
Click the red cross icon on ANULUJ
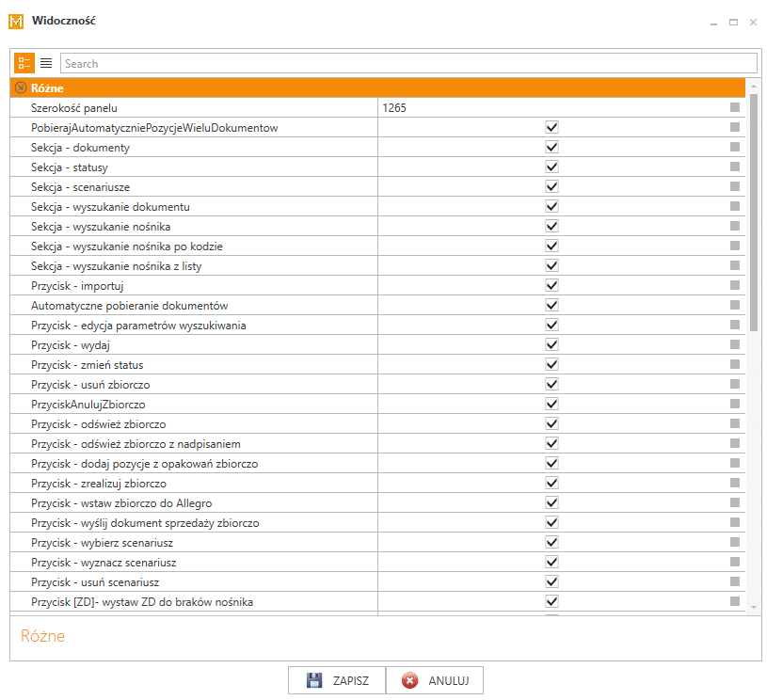click(x=410, y=680)
